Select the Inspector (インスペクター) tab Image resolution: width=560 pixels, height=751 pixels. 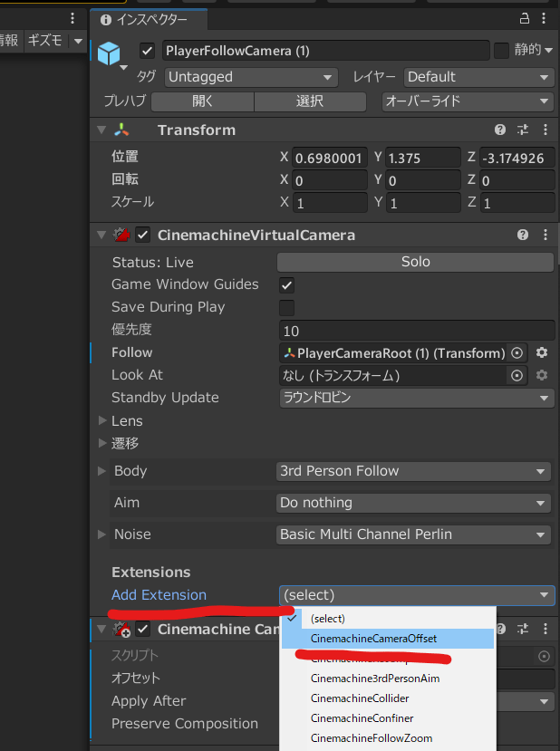(149, 19)
